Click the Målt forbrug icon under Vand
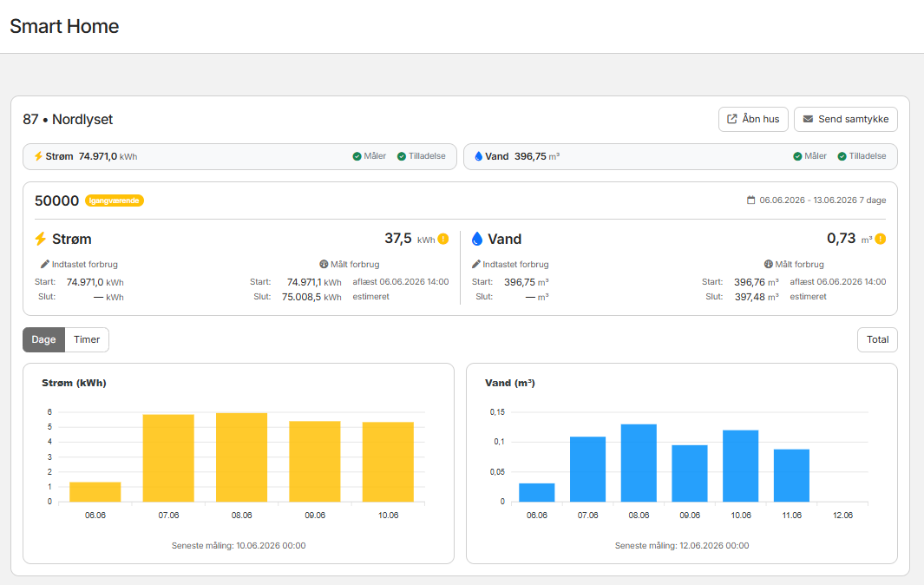 (769, 264)
